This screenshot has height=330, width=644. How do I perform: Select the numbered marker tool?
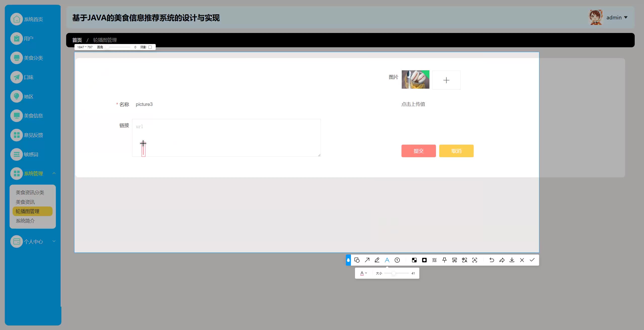397,260
